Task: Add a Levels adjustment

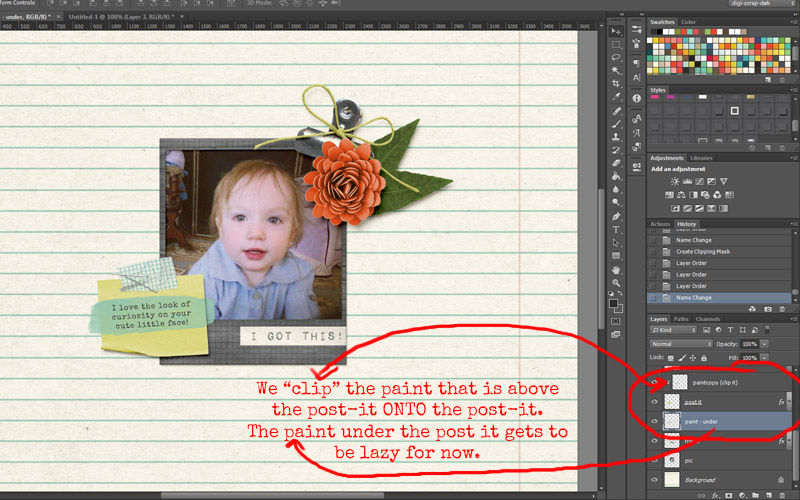Action: 687,181
